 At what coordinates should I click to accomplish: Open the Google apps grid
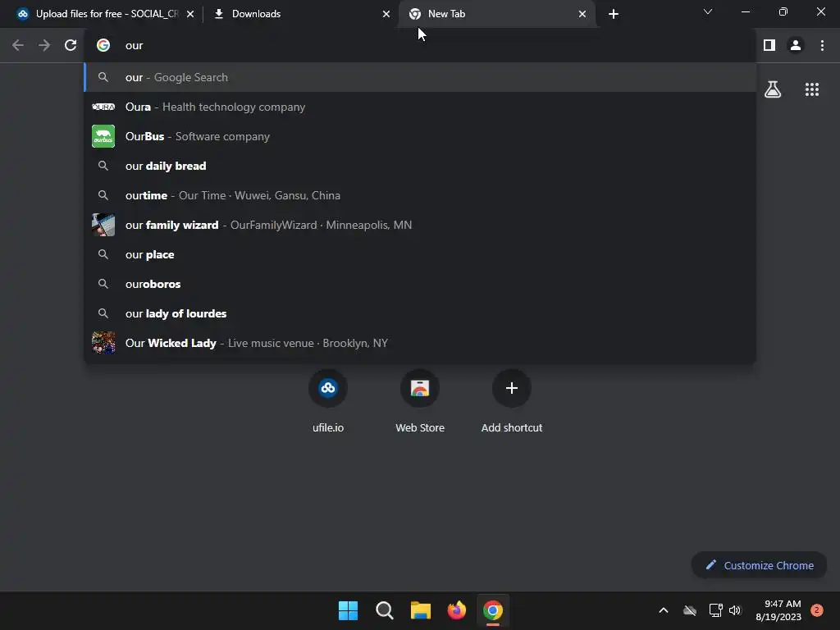(812, 89)
